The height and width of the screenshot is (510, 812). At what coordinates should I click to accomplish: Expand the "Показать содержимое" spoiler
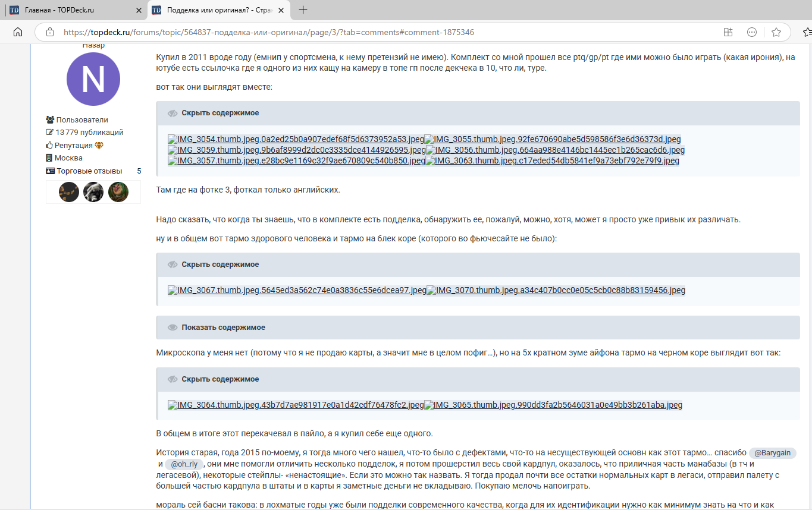(223, 328)
